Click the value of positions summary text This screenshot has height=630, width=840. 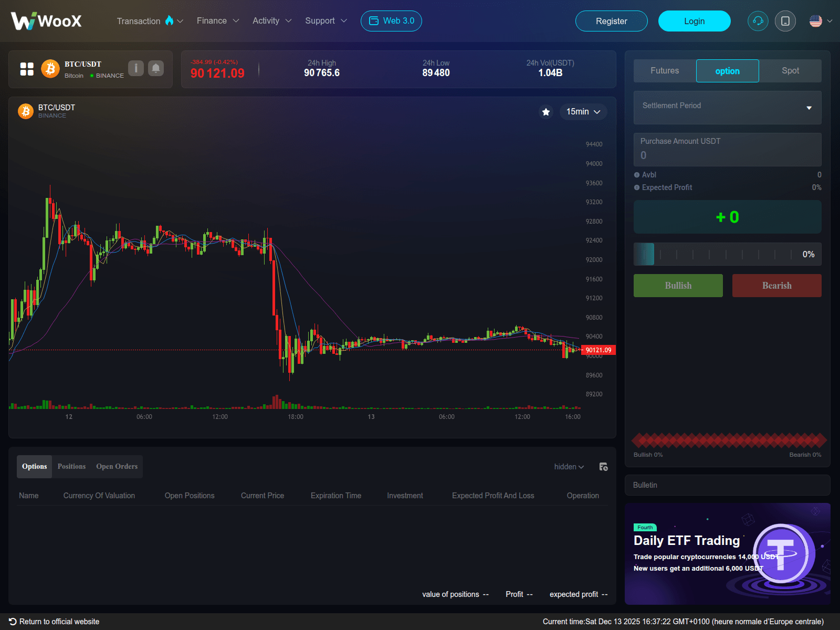pyautogui.click(x=456, y=594)
